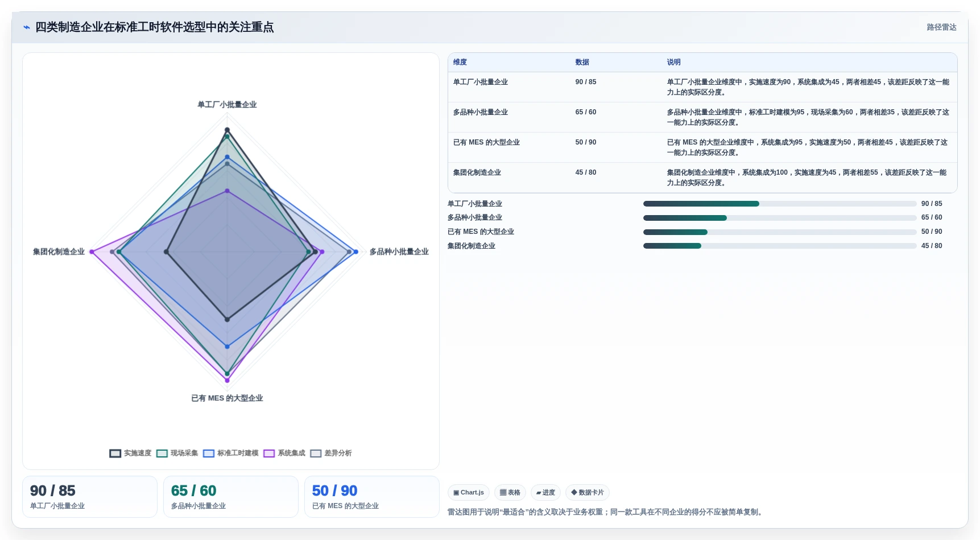This screenshot has width=980, height=540.
Task: Select the 进度 tag
Action: click(x=545, y=493)
